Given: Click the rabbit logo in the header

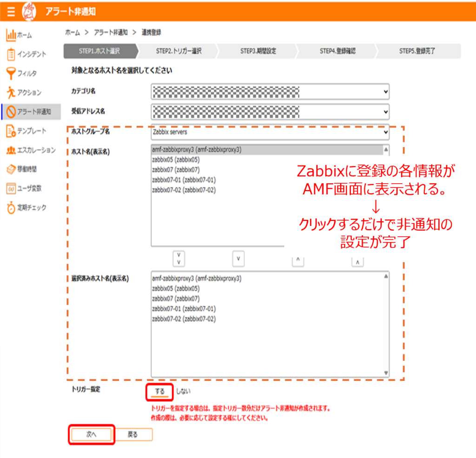Looking at the screenshot, I should pyautogui.click(x=29, y=12).
